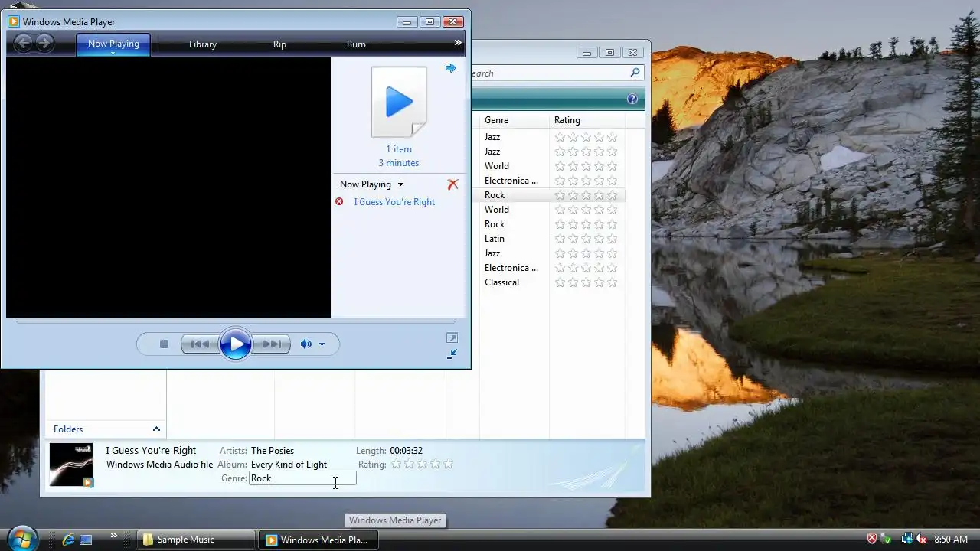The width and height of the screenshot is (980, 551).
Task: Open the Library tab
Action: click(203, 44)
